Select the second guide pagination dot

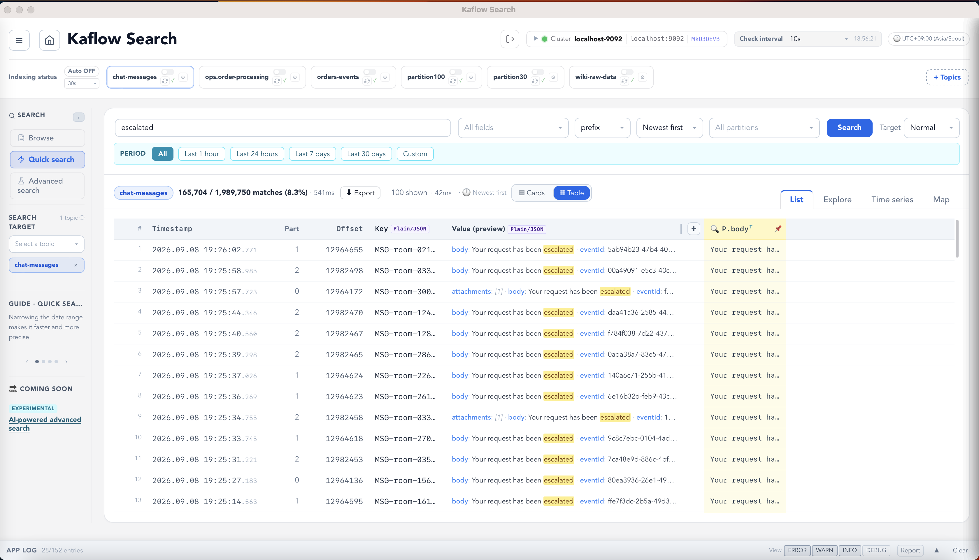coord(43,362)
